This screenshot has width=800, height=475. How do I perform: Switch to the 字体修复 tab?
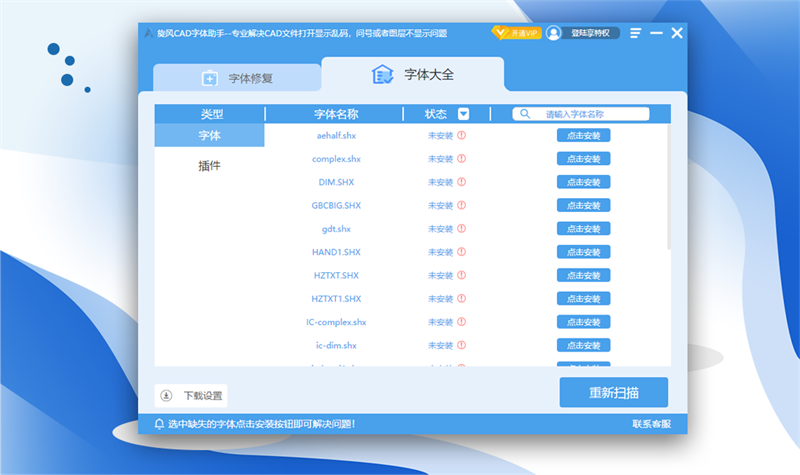coord(237,77)
